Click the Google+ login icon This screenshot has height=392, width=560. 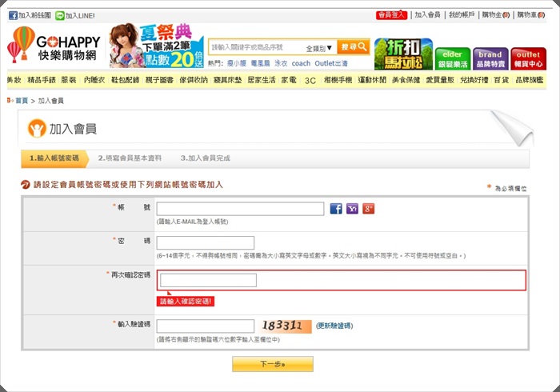368,209
